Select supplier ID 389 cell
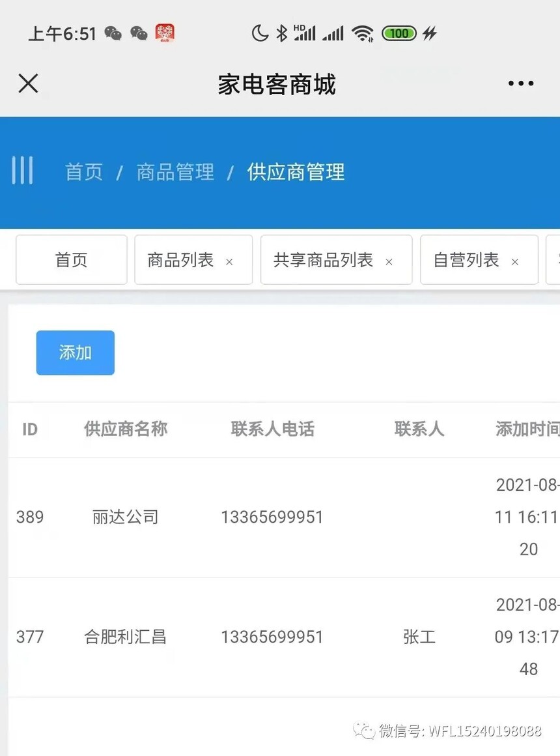The image size is (560, 756). (30, 517)
